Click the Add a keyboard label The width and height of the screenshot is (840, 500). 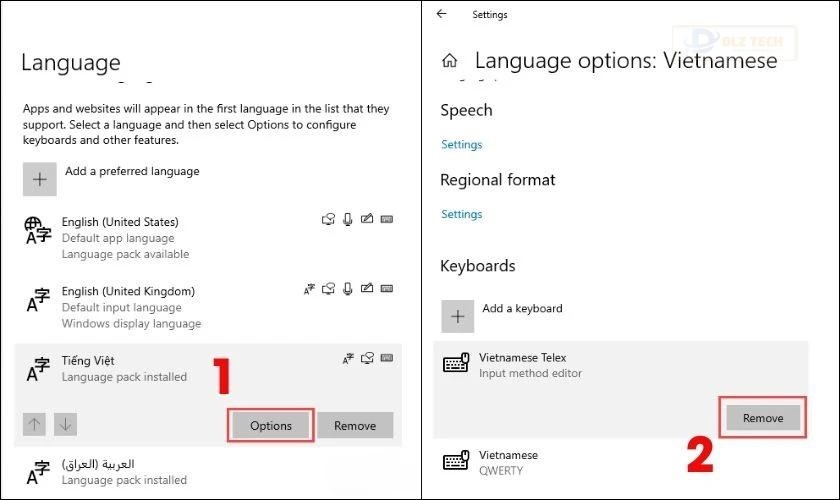(x=522, y=309)
